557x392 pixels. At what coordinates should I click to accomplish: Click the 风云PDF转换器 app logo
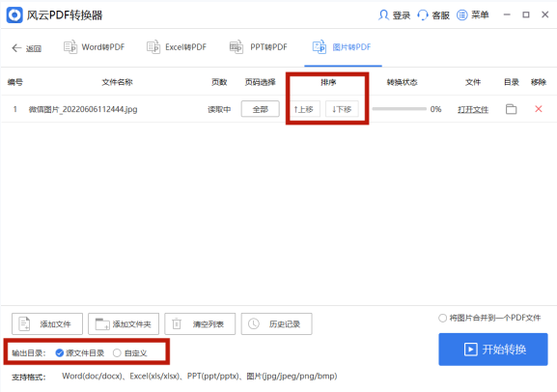(14, 15)
